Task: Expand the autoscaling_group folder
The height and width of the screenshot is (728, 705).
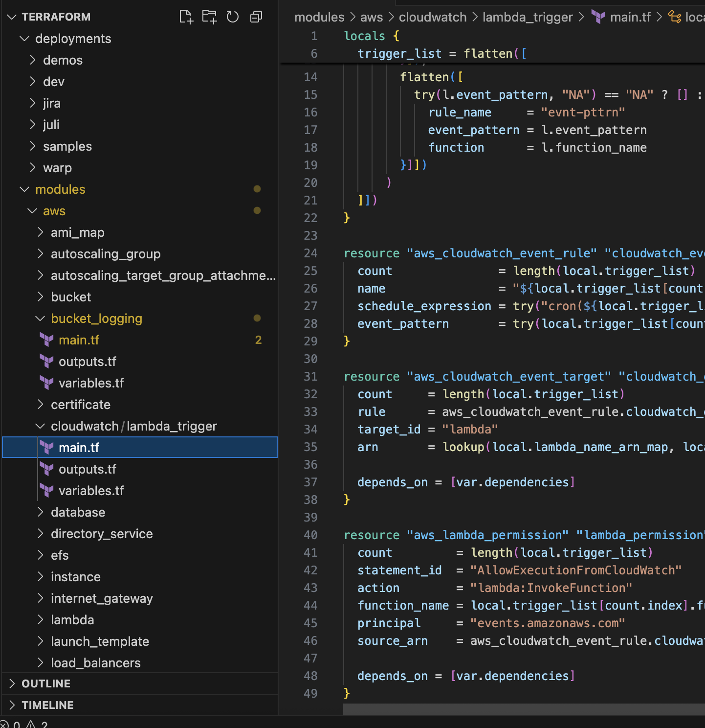Action: point(40,254)
